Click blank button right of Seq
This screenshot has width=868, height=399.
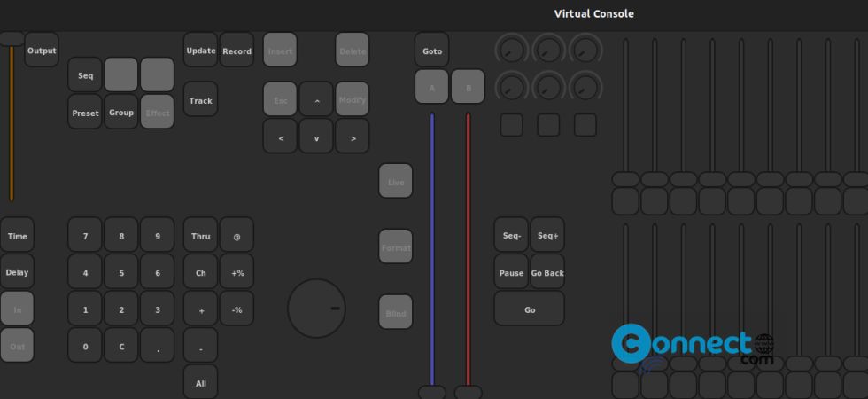coord(121,74)
